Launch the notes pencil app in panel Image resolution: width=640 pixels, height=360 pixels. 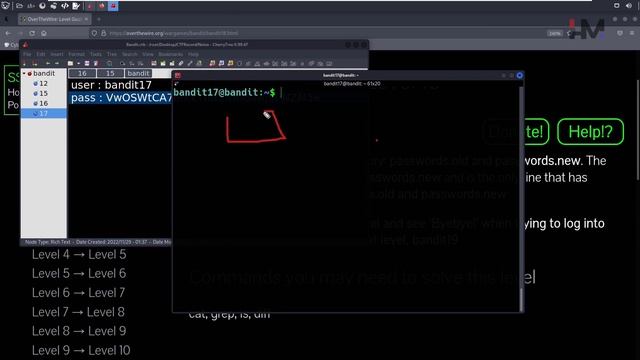76,6
